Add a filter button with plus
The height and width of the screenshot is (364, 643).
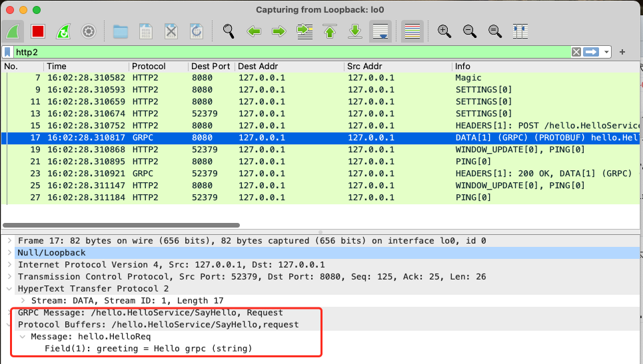pos(622,52)
